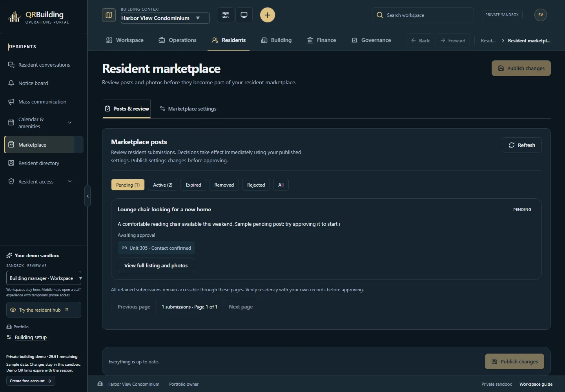
Task: Open the Building nav tab
Action: (276, 40)
